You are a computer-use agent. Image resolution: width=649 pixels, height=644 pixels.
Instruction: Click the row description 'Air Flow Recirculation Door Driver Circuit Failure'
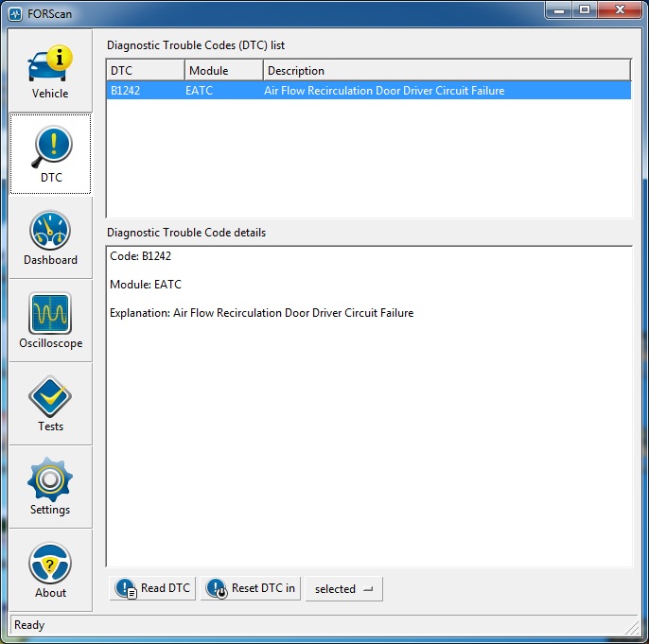[384, 91]
